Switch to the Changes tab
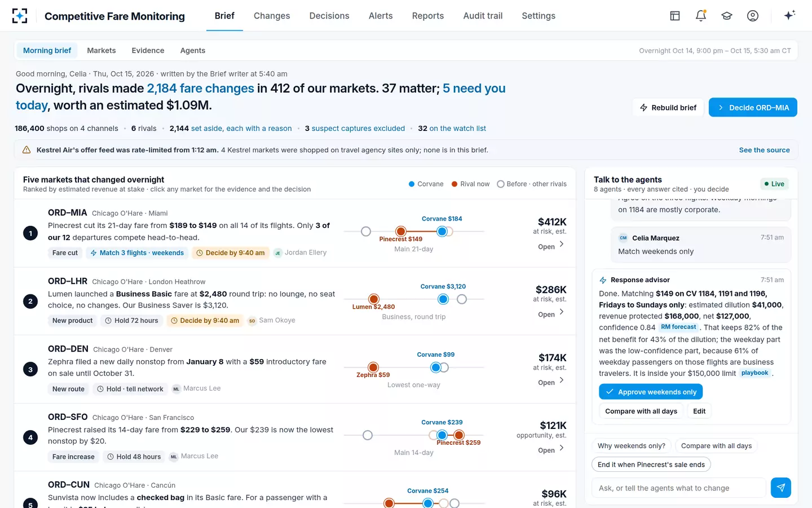 point(272,16)
